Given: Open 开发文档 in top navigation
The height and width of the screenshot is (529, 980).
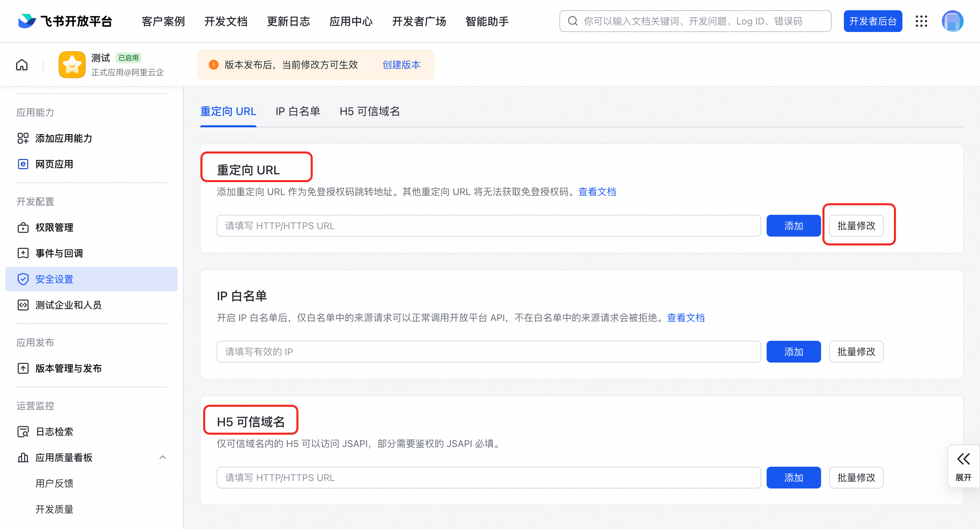Looking at the screenshot, I should (226, 21).
